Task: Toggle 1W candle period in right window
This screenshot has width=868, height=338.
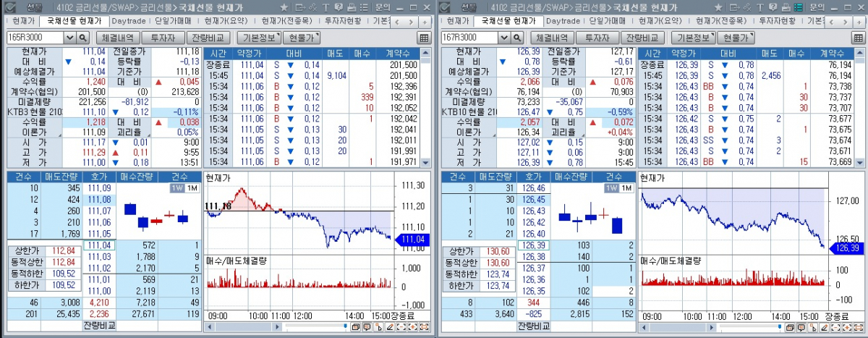Action: [x=611, y=188]
